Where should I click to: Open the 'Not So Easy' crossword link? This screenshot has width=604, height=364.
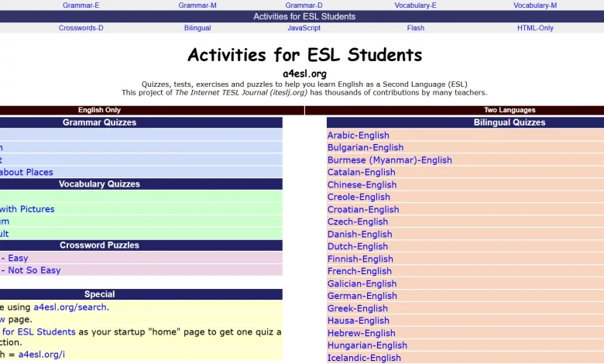click(x=30, y=270)
